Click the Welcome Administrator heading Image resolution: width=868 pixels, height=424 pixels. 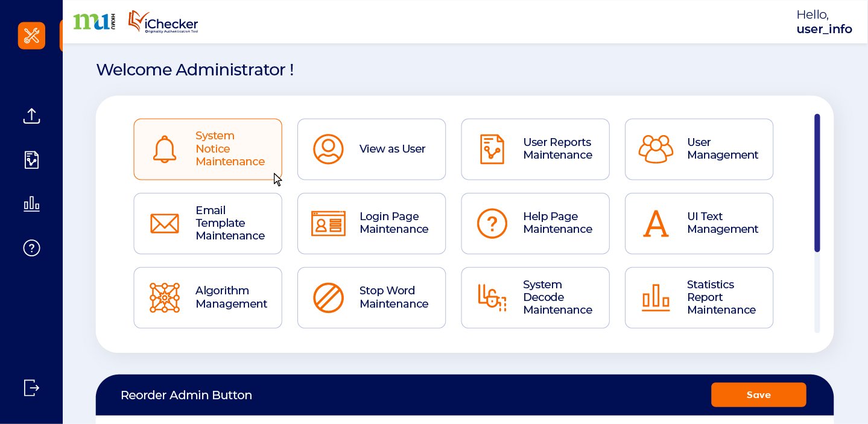[195, 70]
